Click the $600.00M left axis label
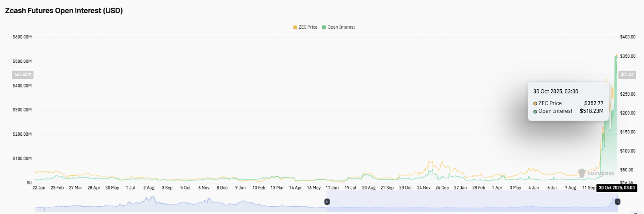The height and width of the screenshot is (214, 644). click(22, 37)
